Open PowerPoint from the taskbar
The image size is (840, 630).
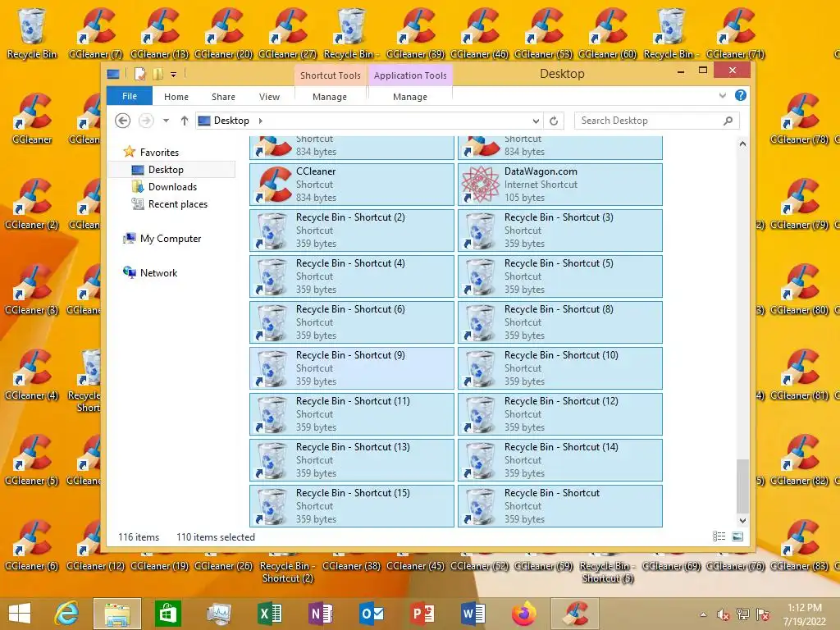(422, 614)
